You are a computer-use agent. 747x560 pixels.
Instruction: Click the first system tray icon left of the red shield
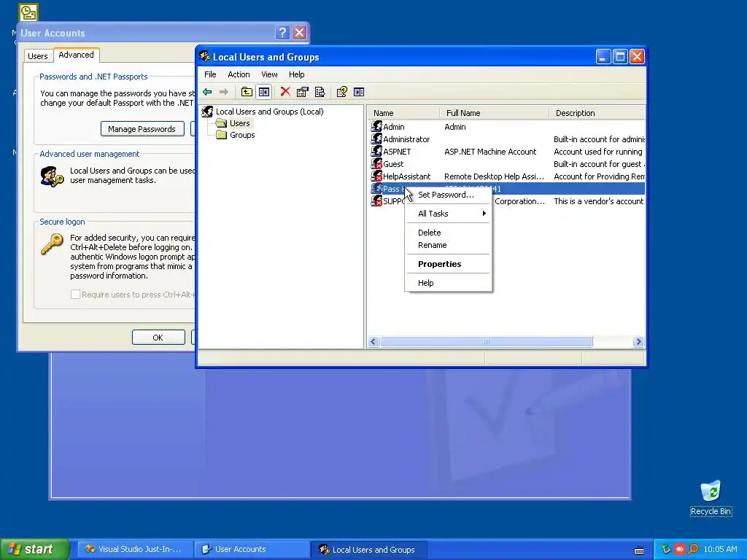tap(666, 550)
